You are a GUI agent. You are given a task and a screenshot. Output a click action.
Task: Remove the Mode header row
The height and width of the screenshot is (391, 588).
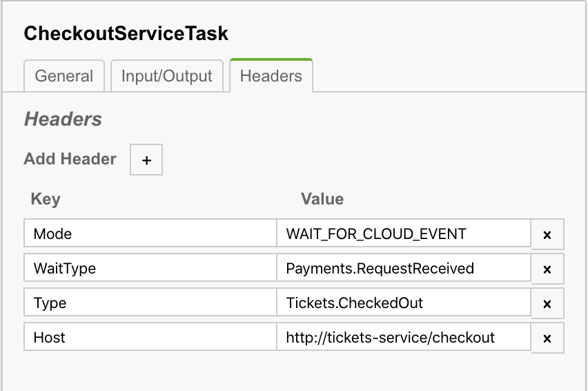pyautogui.click(x=547, y=234)
